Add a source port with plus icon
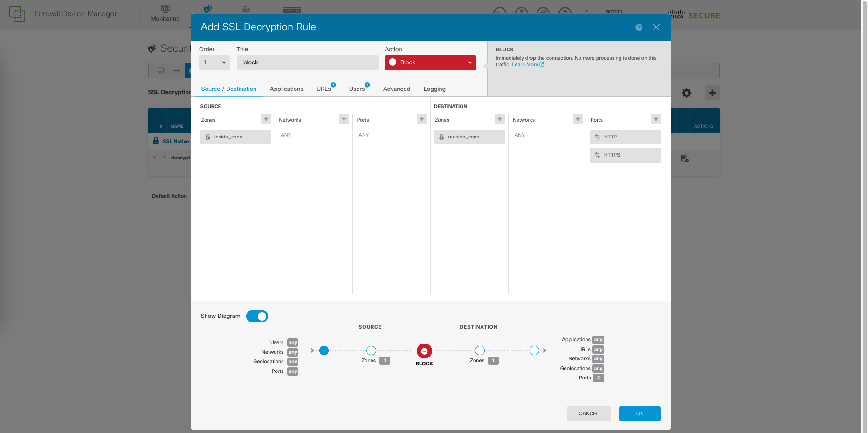868x433 pixels. click(422, 119)
